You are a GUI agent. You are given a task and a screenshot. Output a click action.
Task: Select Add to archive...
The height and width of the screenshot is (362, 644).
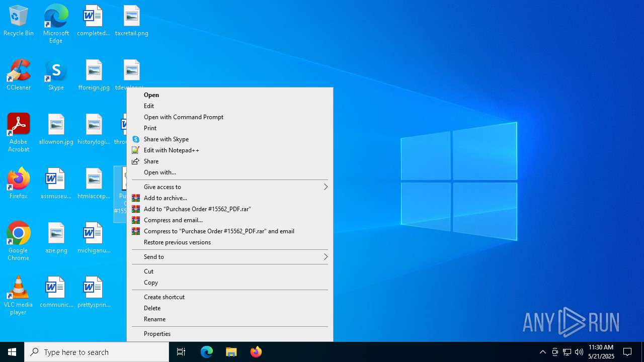[x=230, y=198]
